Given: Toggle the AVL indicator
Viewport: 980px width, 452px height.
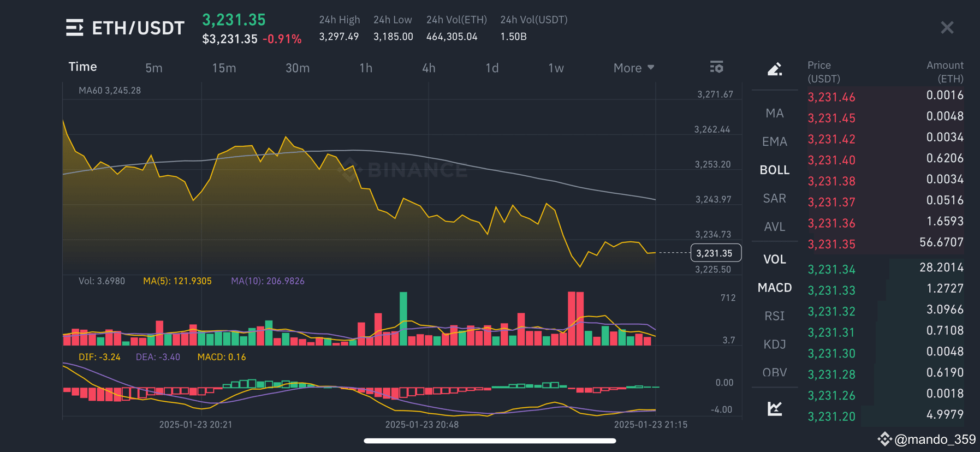Looking at the screenshot, I should click(x=775, y=227).
